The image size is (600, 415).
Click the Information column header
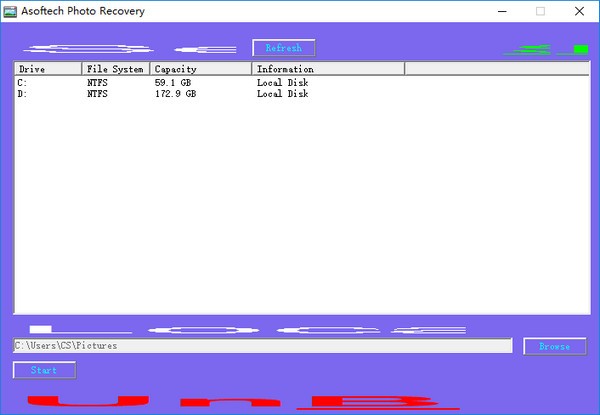pyautogui.click(x=328, y=69)
